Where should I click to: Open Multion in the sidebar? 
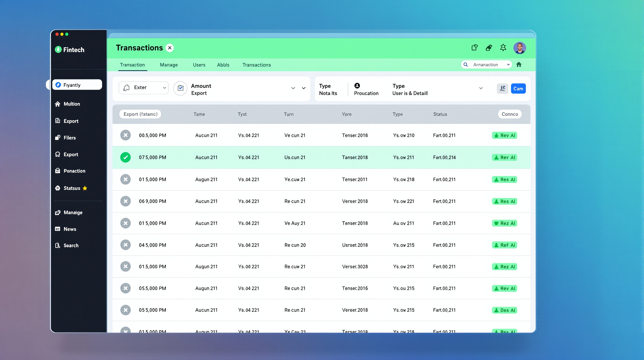72,104
